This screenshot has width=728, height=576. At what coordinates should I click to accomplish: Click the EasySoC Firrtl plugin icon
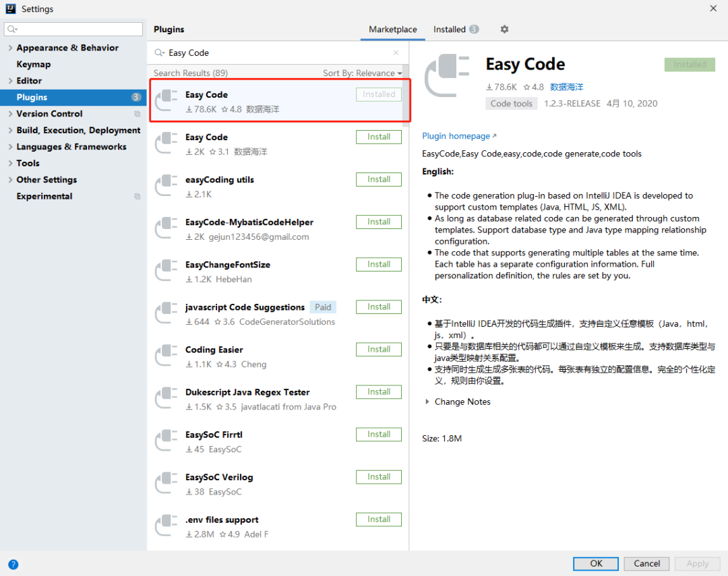click(166, 441)
